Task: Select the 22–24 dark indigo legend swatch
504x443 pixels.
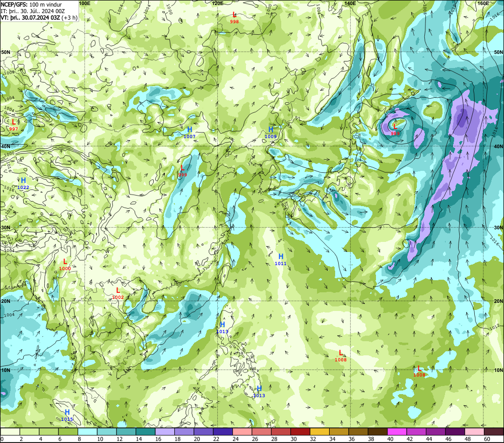Action: pos(223,431)
